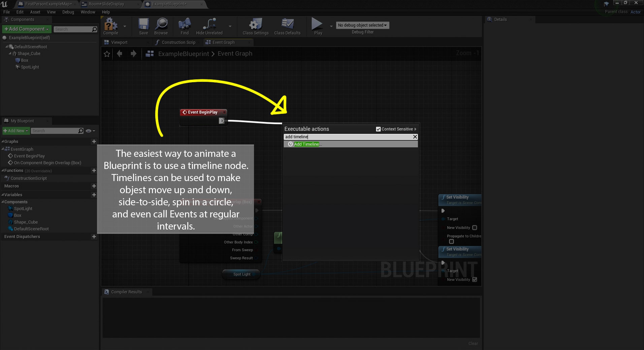
Task: Select SpotLight in components tree
Action: tap(30, 67)
